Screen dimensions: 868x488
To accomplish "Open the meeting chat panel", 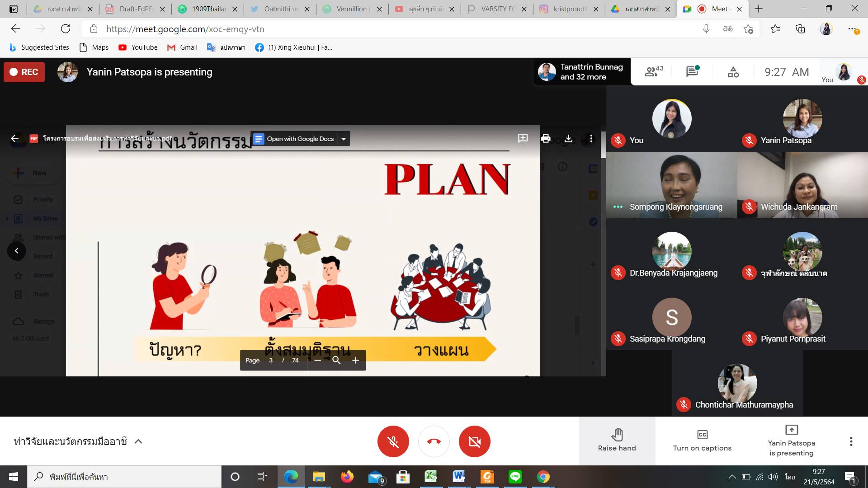I will pyautogui.click(x=692, y=71).
